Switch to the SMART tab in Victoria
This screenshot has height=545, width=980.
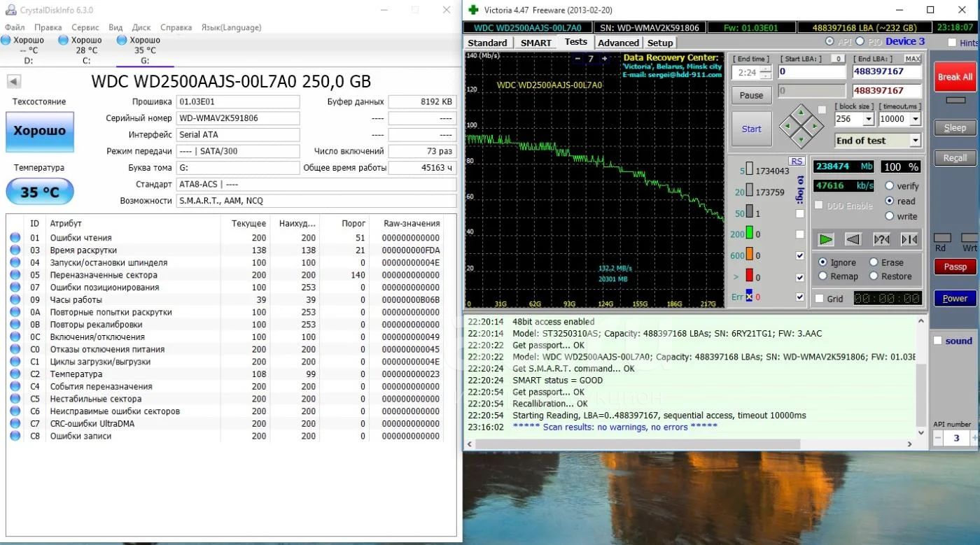tap(536, 43)
